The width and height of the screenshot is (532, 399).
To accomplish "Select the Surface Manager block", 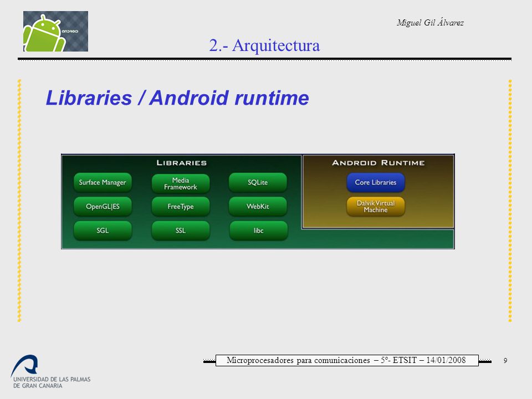I will [103, 182].
